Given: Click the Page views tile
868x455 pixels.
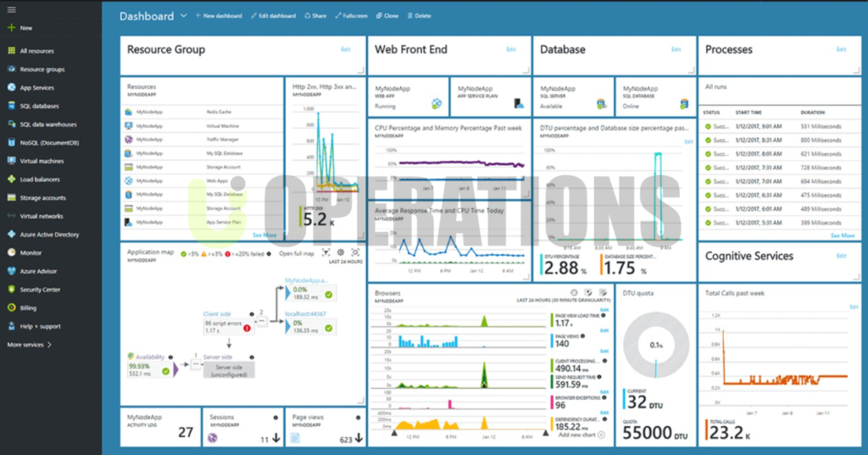Looking at the screenshot, I should click(x=325, y=427).
